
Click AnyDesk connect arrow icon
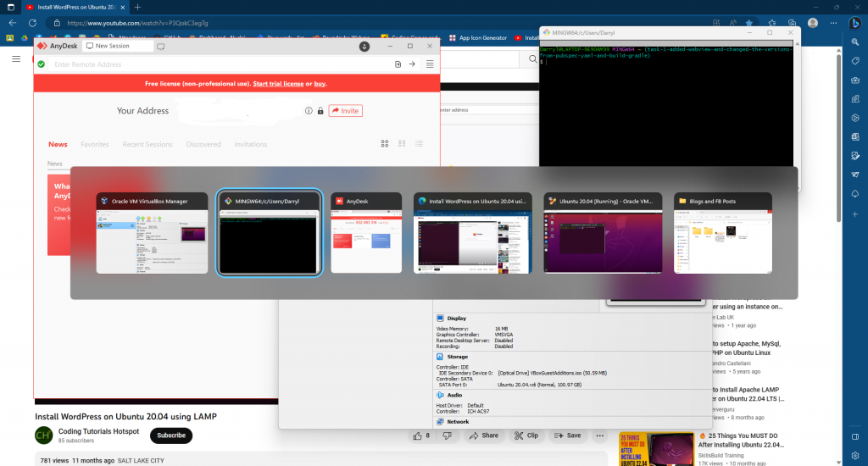tap(412, 64)
